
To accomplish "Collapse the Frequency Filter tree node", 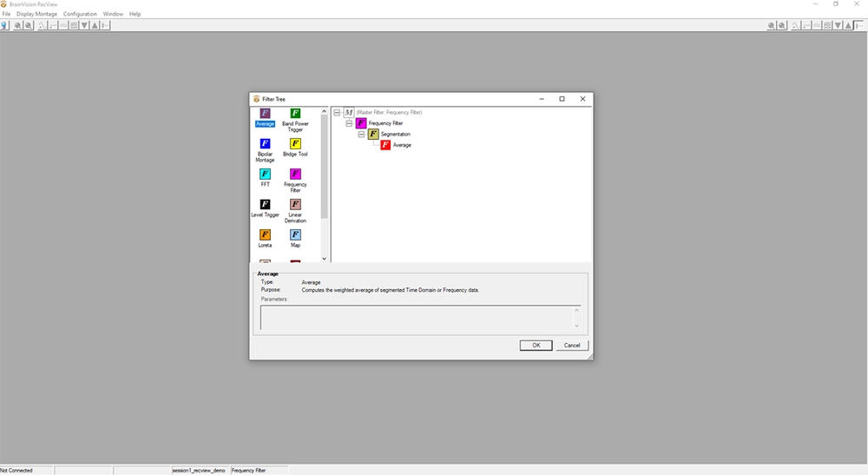I will tap(349, 123).
